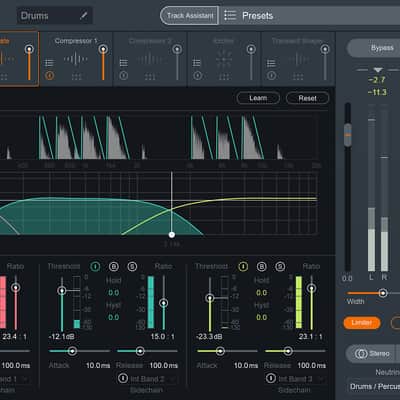This screenshot has height=400, width=400.
Task: Click the band 2 Attack slider handle
Action: pos(72,351)
